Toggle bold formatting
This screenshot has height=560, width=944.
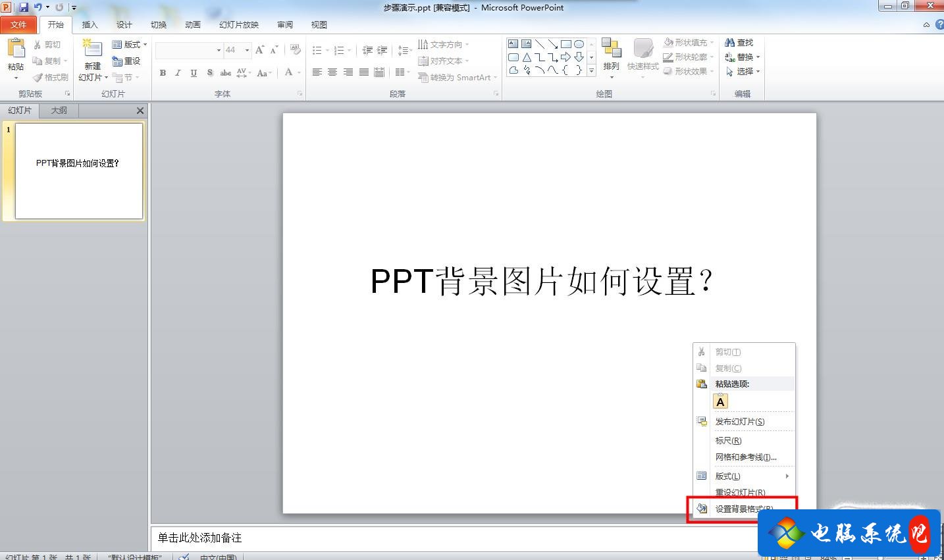click(163, 72)
